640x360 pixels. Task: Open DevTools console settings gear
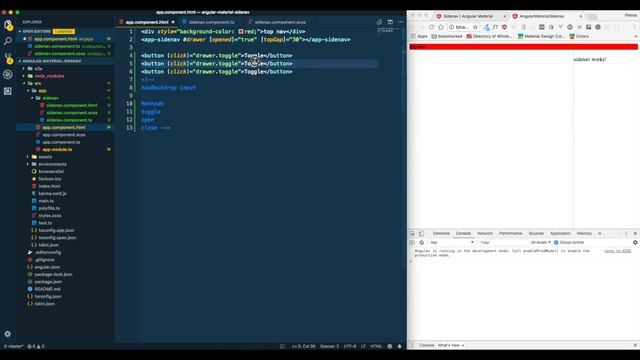(635, 242)
